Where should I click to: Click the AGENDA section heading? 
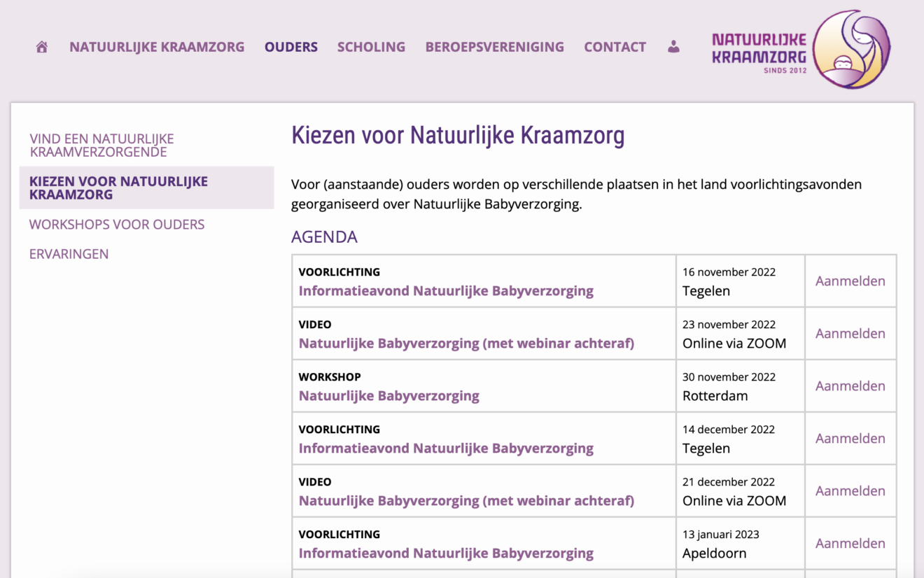(x=324, y=237)
